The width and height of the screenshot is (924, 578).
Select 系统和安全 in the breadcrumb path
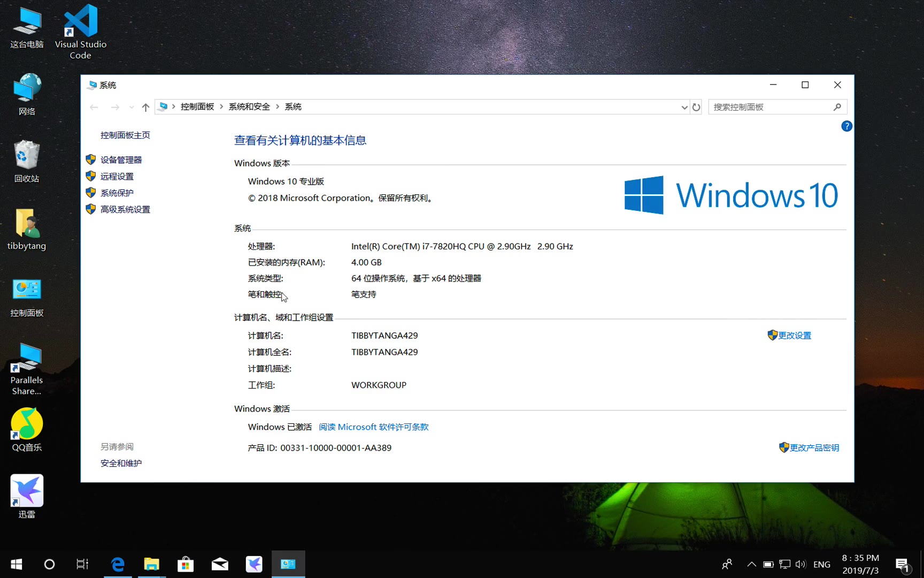(x=249, y=107)
